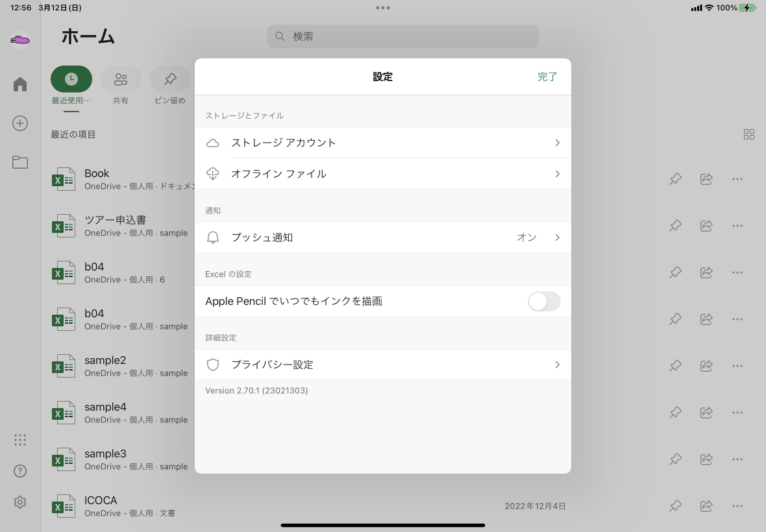Pin the sample2 file
The image size is (766, 532).
click(x=675, y=365)
